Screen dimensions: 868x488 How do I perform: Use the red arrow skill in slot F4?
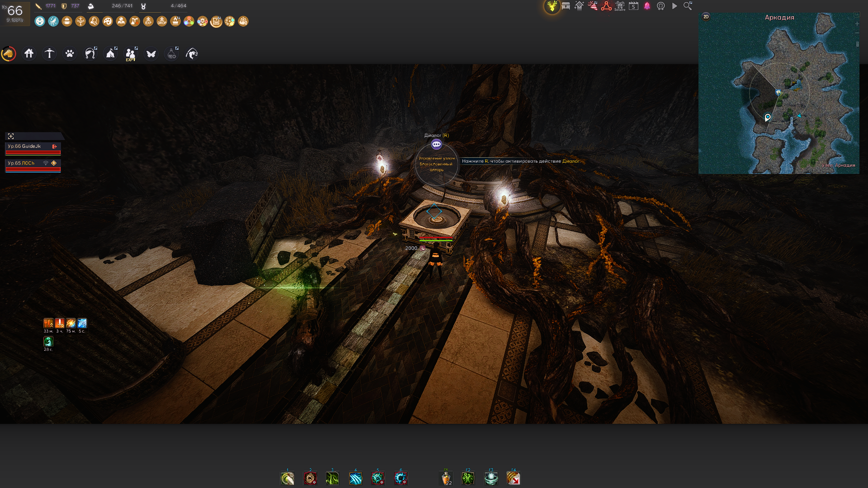[x=514, y=478]
